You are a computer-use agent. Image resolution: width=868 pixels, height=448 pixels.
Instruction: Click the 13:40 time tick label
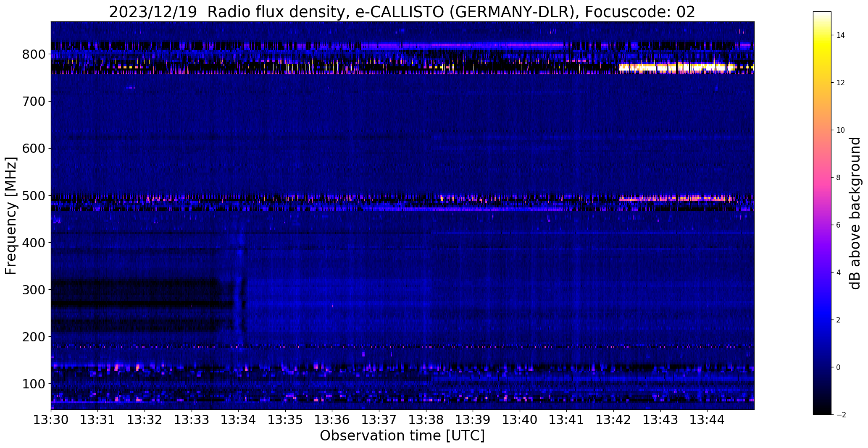[520, 420]
